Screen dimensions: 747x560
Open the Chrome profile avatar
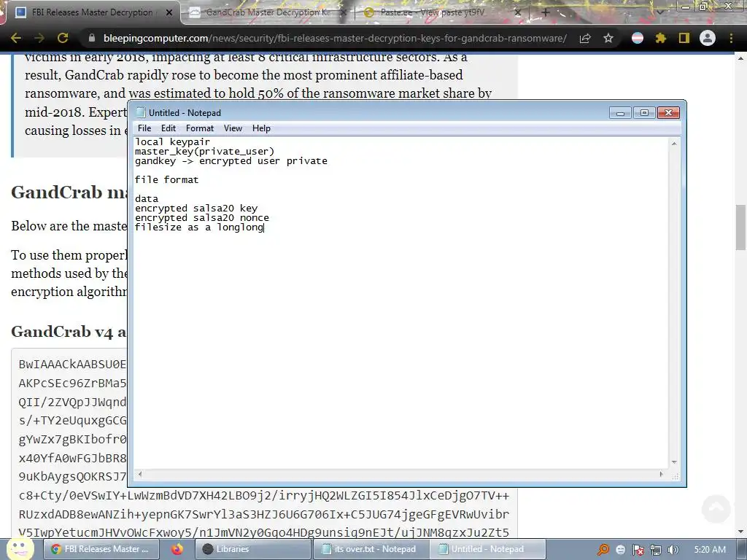click(708, 38)
